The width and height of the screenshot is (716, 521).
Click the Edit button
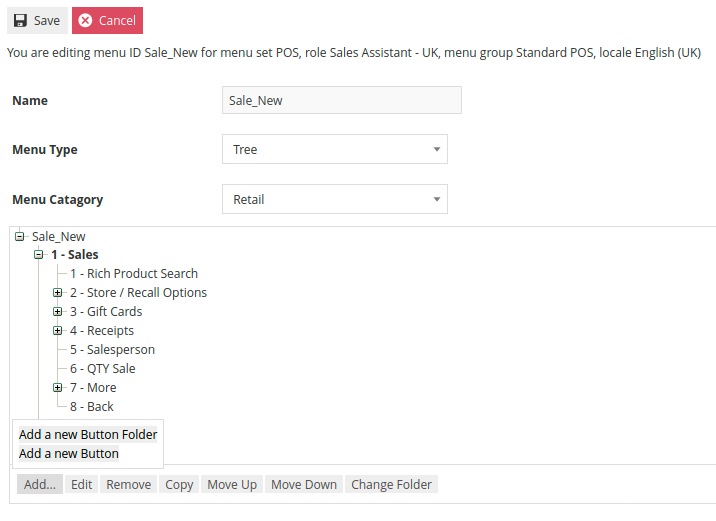click(81, 484)
